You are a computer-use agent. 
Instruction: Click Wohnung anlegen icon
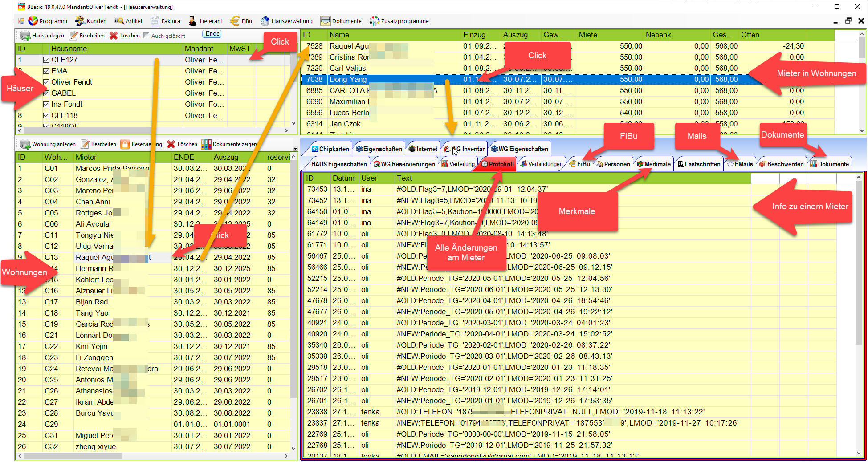(25, 144)
